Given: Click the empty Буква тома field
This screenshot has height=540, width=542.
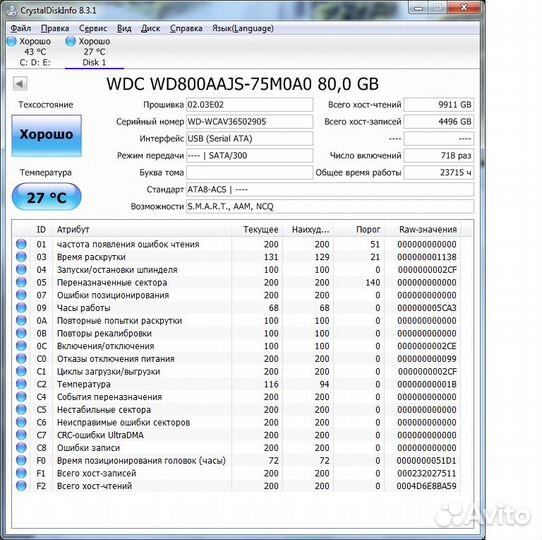Looking at the screenshot, I should (249, 173).
